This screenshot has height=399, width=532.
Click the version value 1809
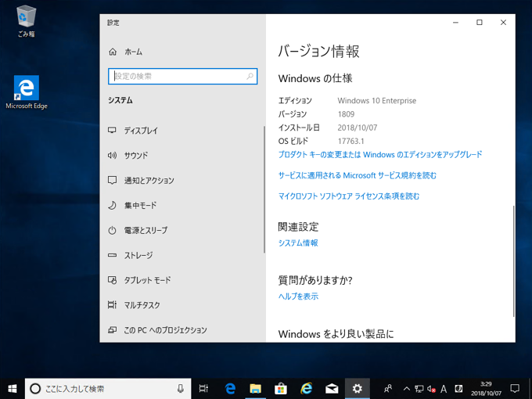(346, 114)
